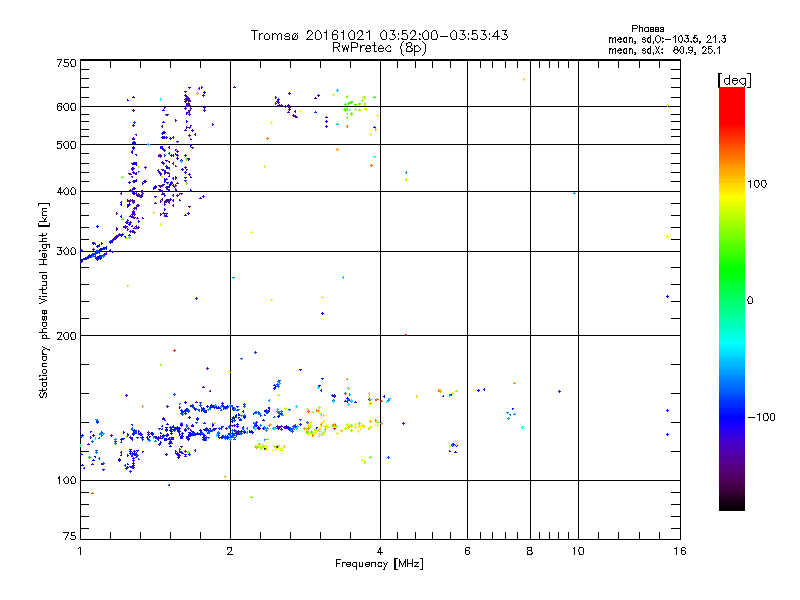Image resolution: width=800 pixels, height=600 pixels.
Task: Click the x-axis tick label '6'
Action: pos(467,551)
